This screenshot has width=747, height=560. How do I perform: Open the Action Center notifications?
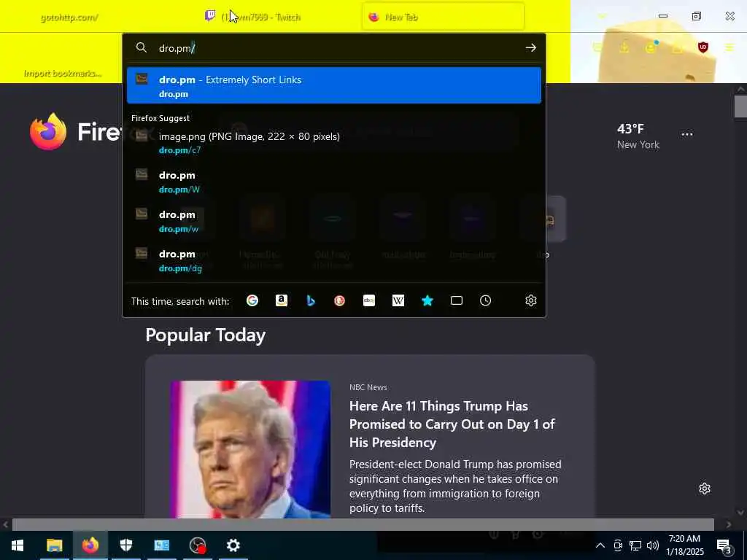pyautogui.click(x=724, y=546)
